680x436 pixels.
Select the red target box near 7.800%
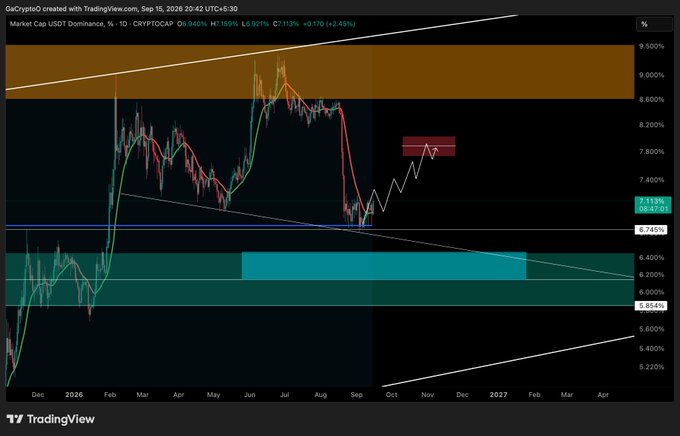(x=429, y=146)
